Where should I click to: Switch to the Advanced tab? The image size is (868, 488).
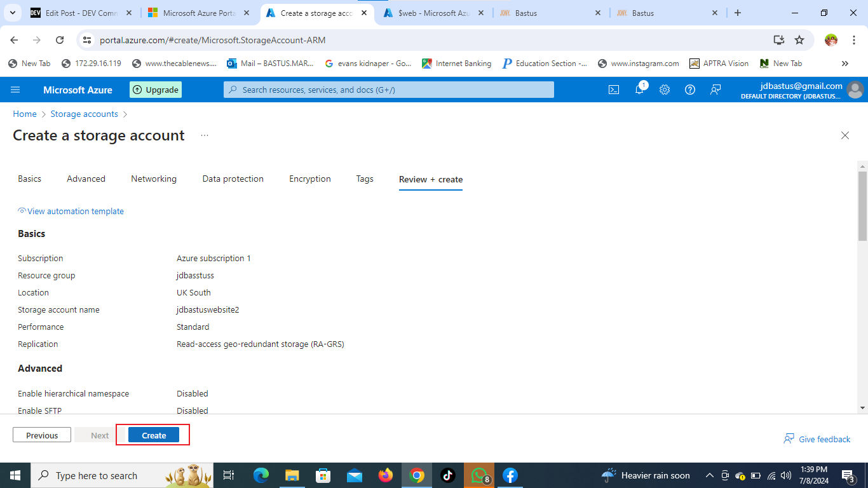pos(86,179)
